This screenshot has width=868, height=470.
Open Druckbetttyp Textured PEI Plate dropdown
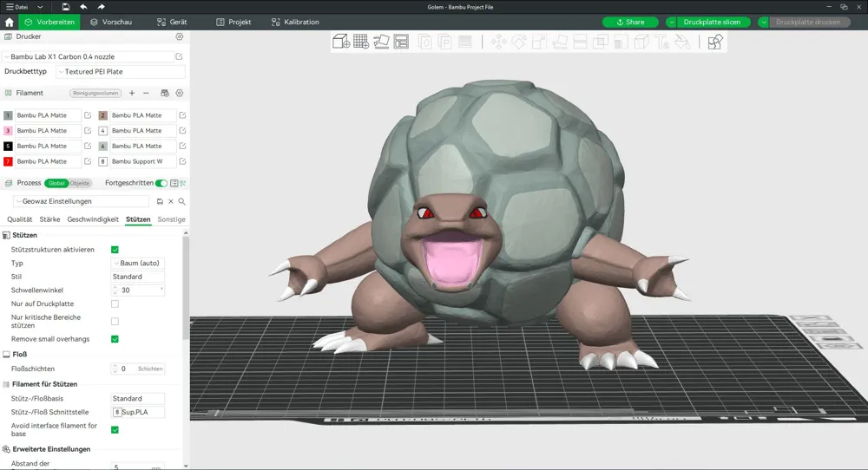[x=121, y=71]
